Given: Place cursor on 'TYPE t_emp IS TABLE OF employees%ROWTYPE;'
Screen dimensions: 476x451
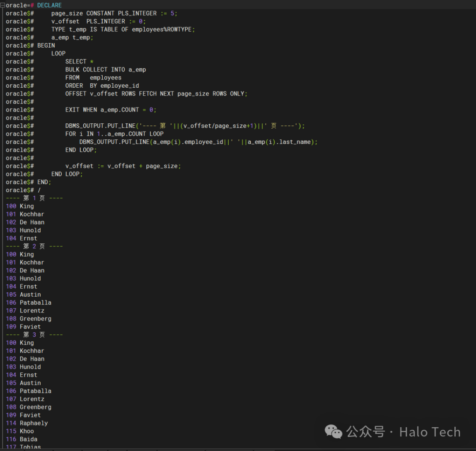Looking at the screenshot, I should 123,30.
